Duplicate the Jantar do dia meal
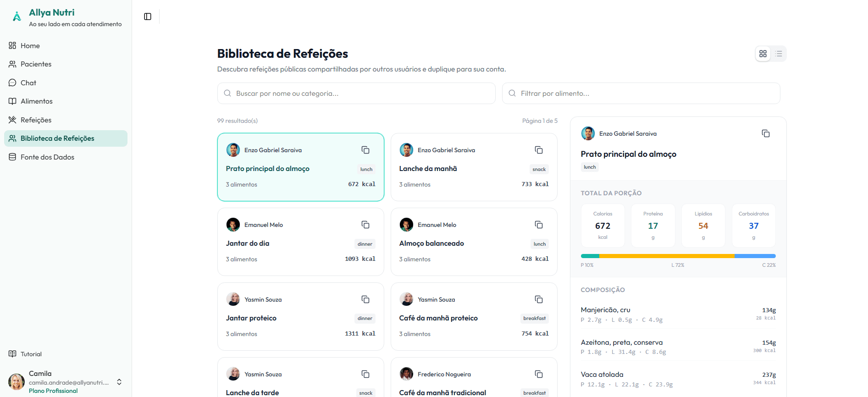 (x=365, y=225)
